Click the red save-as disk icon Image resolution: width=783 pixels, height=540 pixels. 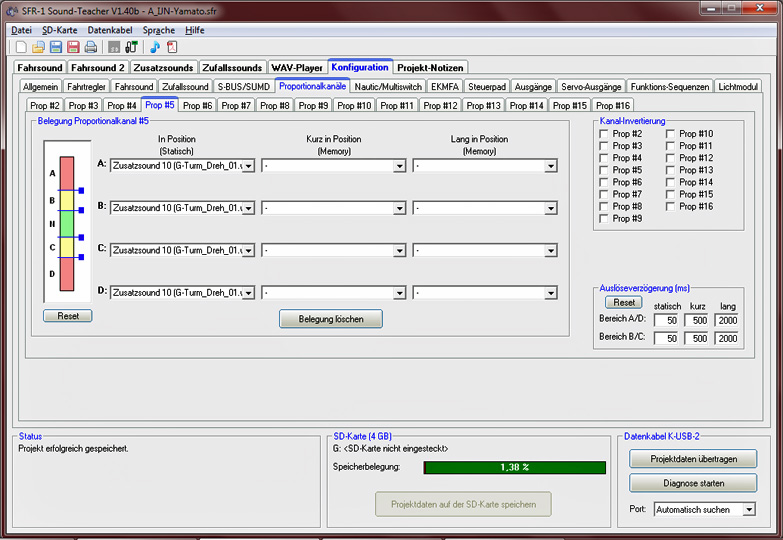[x=73, y=47]
